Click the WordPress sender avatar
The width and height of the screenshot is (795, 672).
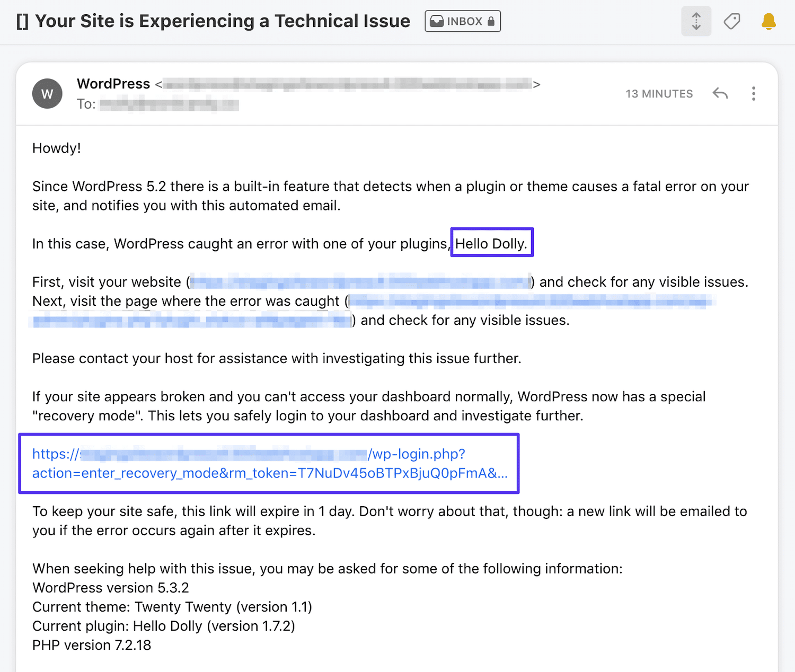pos(47,93)
